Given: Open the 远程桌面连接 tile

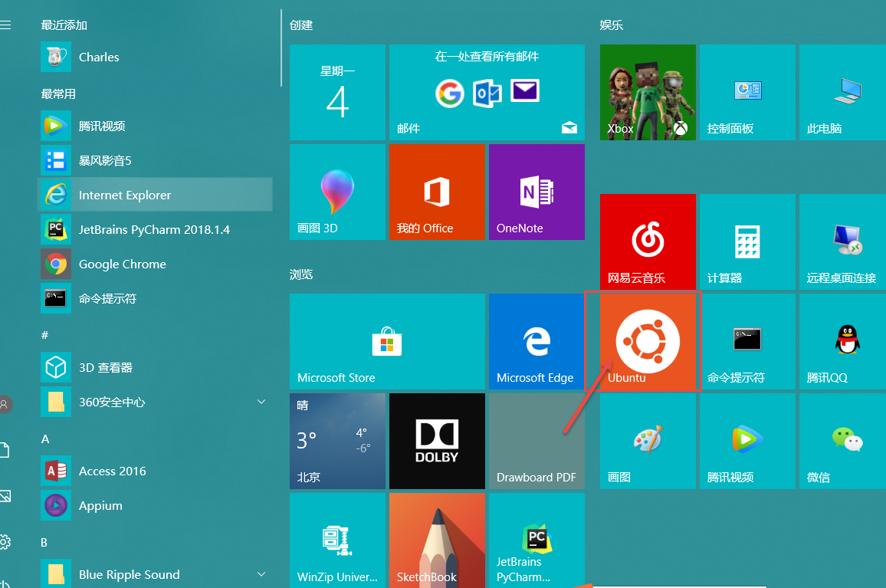Looking at the screenshot, I should point(842,241).
